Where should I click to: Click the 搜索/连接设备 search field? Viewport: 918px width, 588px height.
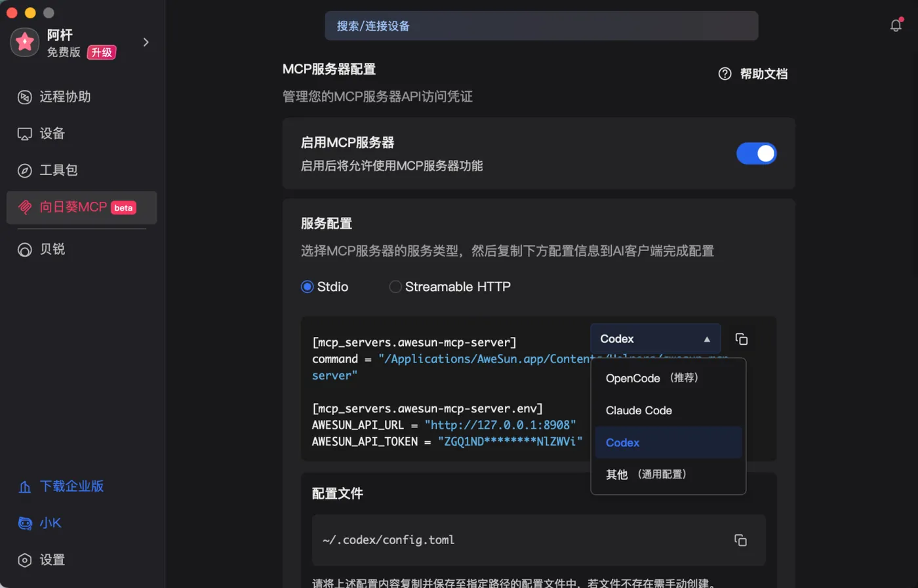(542, 26)
